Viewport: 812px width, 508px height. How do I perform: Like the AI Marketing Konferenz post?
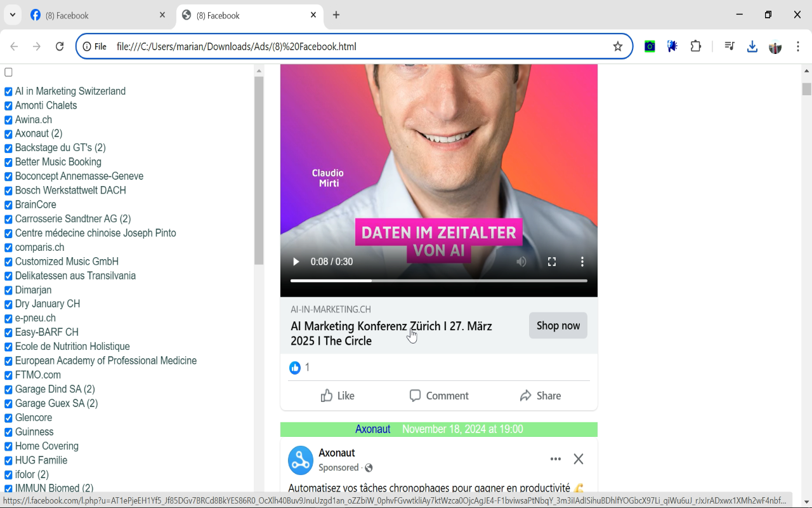(337, 396)
